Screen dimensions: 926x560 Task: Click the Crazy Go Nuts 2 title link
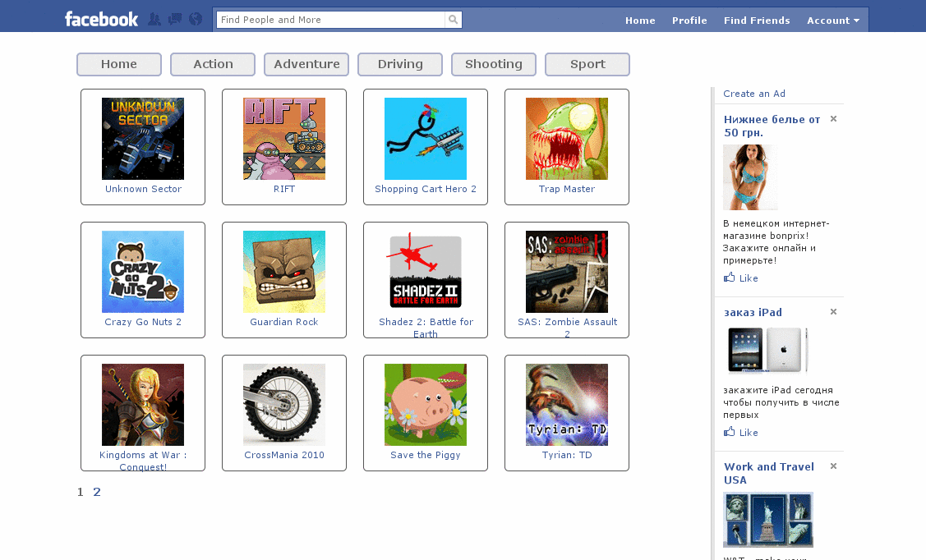(143, 322)
